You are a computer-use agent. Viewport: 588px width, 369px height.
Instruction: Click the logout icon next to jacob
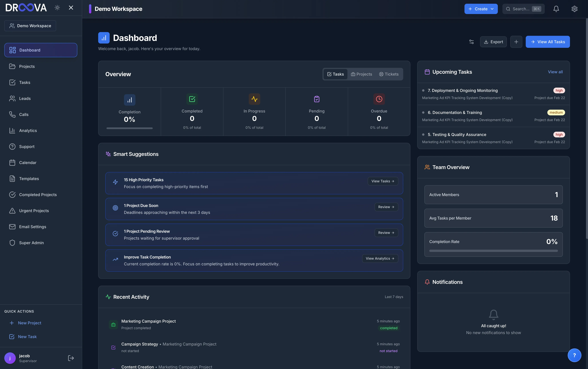pos(71,358)
